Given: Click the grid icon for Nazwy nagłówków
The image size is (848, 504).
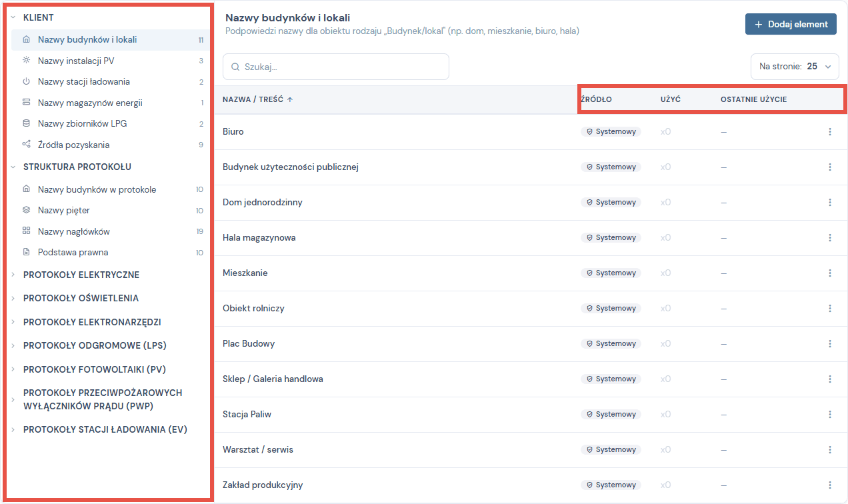Looking at the screenshot, I should click(27, 231).
